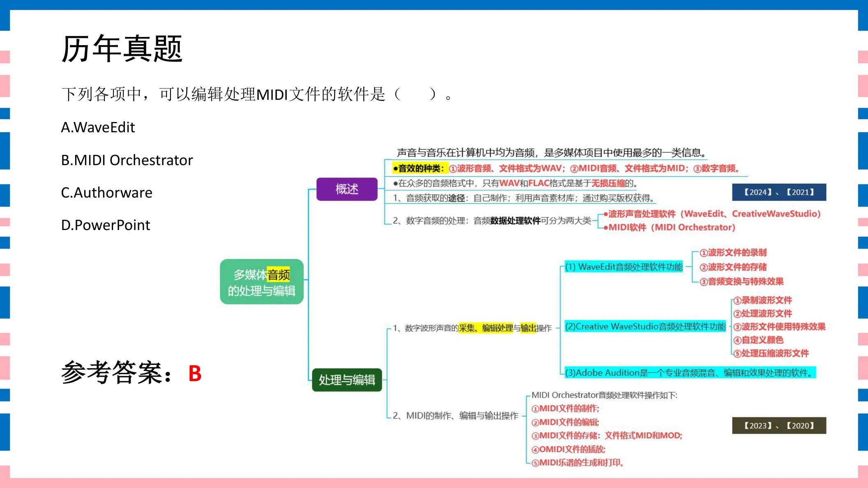Click the (3)Adobe Audition highlighted line
The height and width of the screenshot is (488, 868).
click(x=690, y=373)
